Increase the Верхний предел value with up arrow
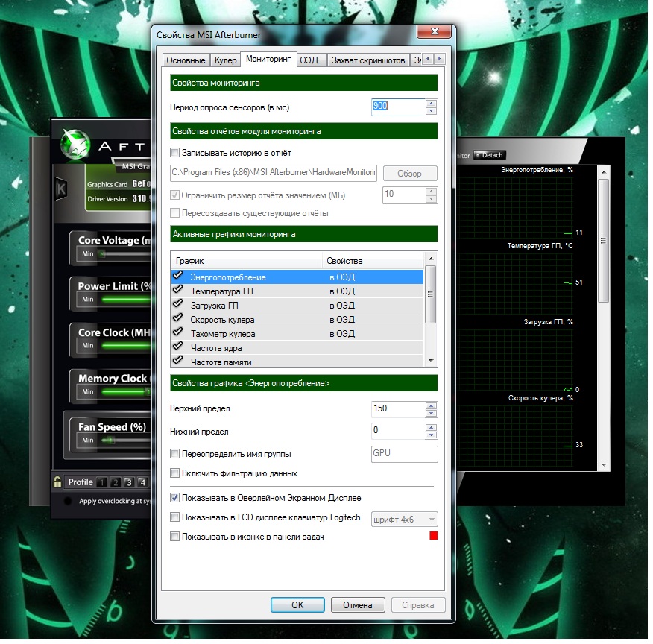Screen dimensions: 653x644 (x=431, y=405)
